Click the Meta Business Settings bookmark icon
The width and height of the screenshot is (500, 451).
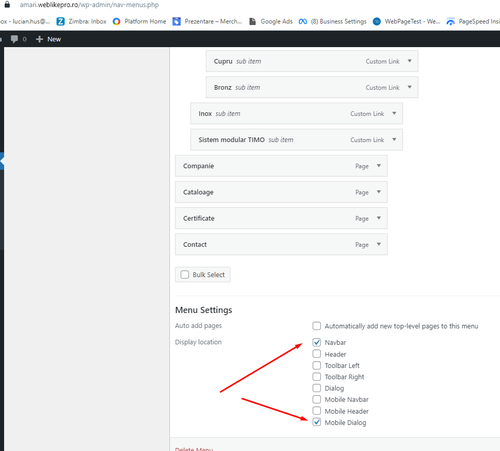(303, 22)
